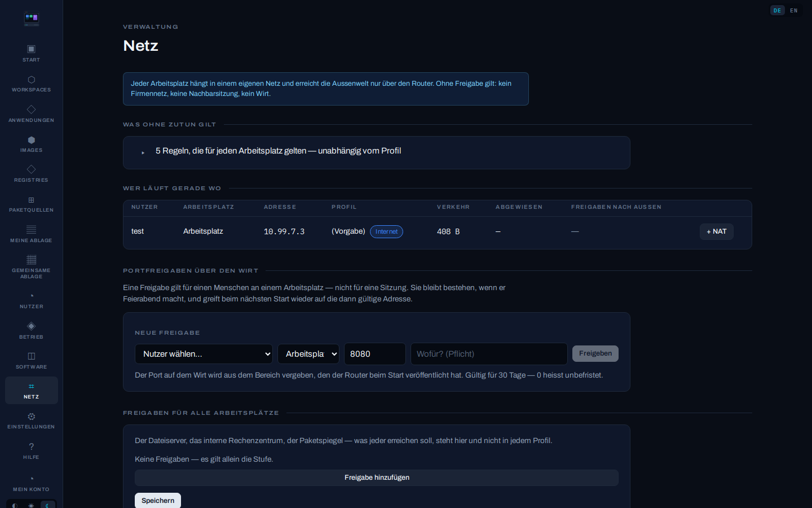Navigate to Registries

[x=31, y=174]
